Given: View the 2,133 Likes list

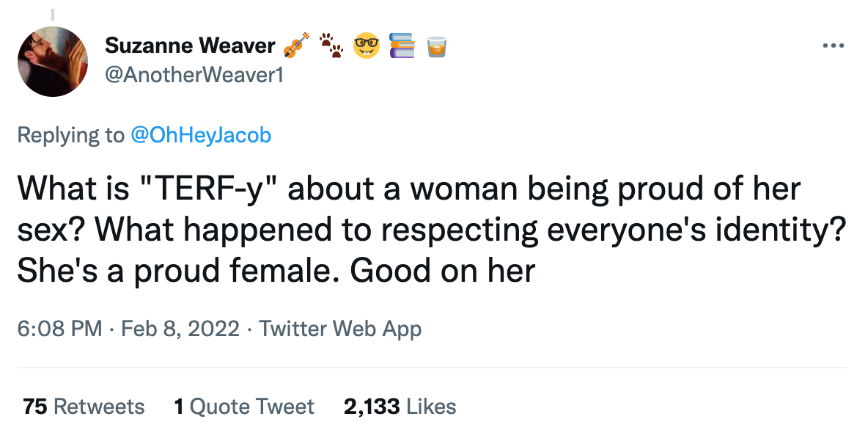Looking at the screenshot, I should (400, 406).
